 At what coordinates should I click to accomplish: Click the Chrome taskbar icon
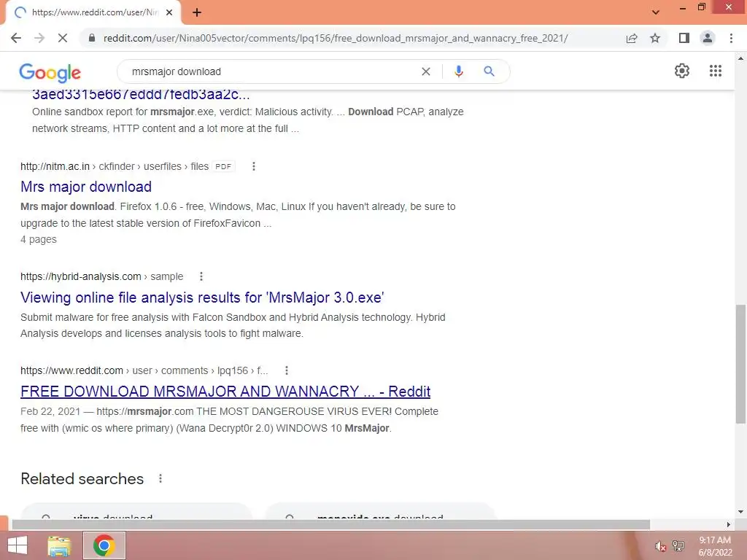pos(104,545)
